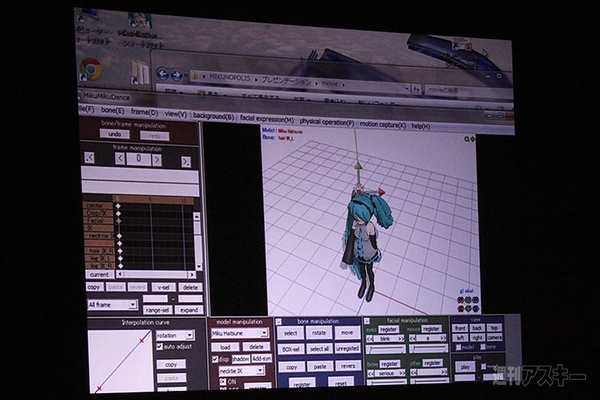Toggle the disp checkbox for the model
This screenshot has width=600, height=400.
point(215,359)
